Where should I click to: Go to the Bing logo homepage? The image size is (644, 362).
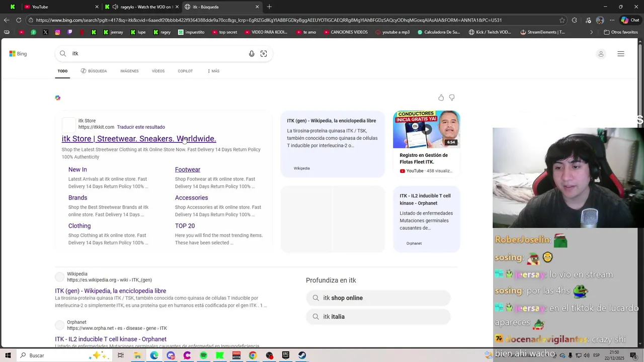click(x=18, y=54)
